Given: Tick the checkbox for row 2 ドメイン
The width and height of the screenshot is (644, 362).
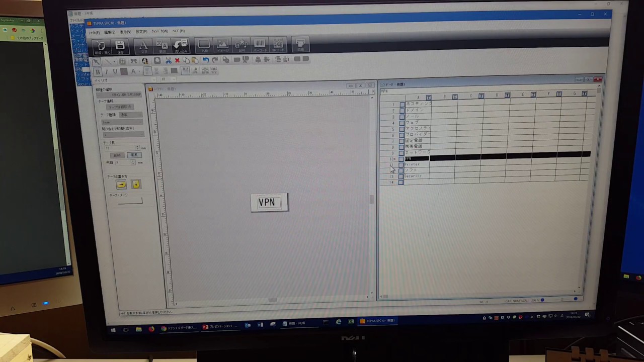Looking at the screenshot, I should tap(401, 111).
